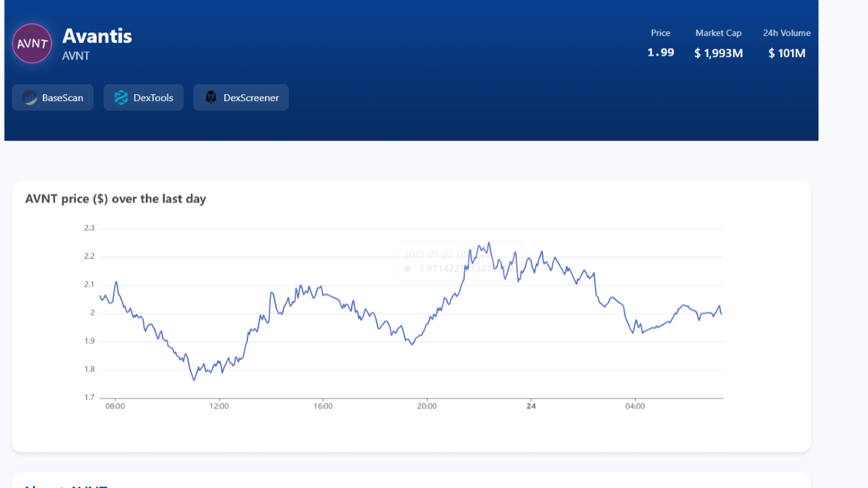This screenshot has height=488, width=868.
Task: Click the 04:00 x-axis label
Action: 635,407
